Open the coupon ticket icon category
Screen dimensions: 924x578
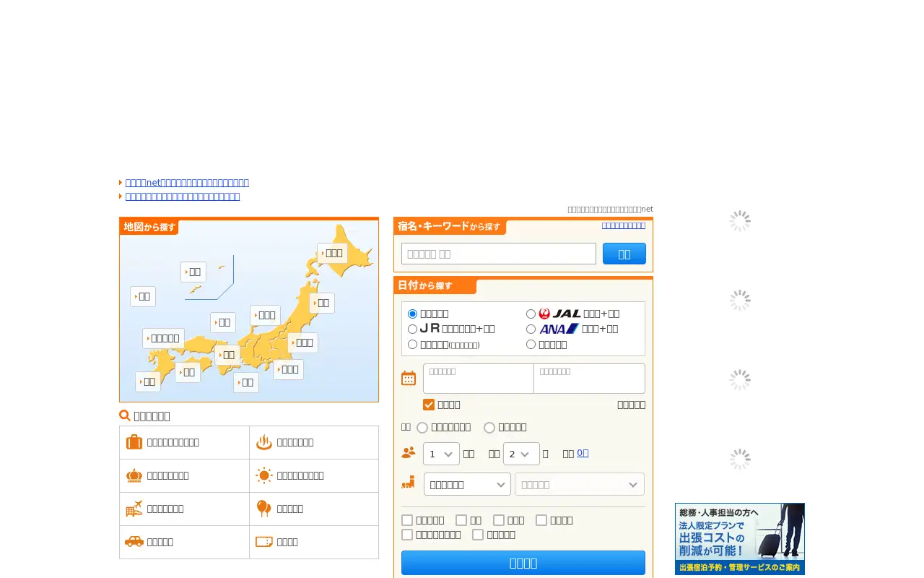pos(314,542)
